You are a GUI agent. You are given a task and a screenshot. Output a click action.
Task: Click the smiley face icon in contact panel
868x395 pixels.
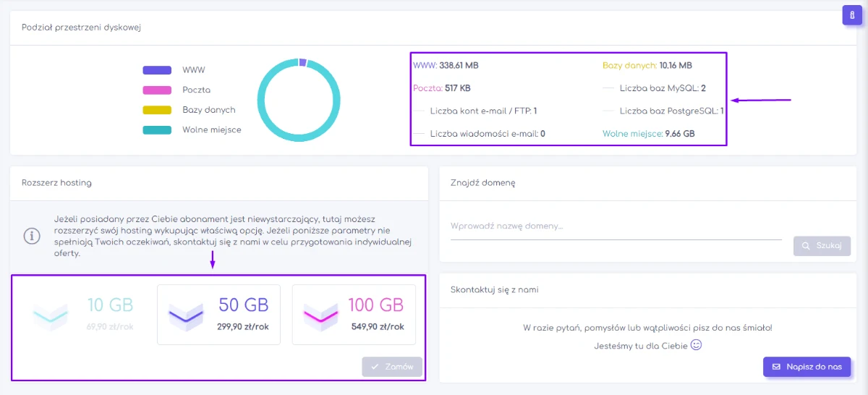coord(697,345)
